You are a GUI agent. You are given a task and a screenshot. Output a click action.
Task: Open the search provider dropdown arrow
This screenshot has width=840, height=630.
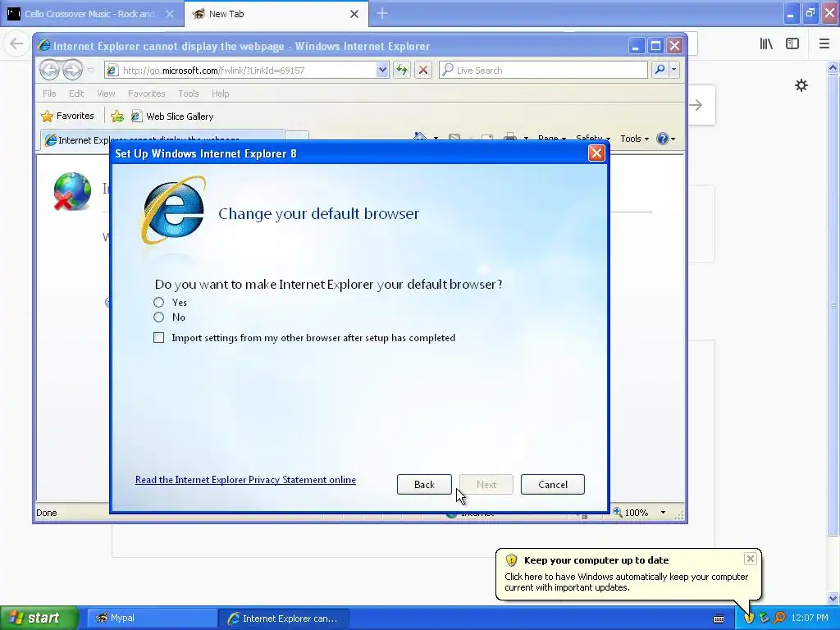click(x=674, y=70)
